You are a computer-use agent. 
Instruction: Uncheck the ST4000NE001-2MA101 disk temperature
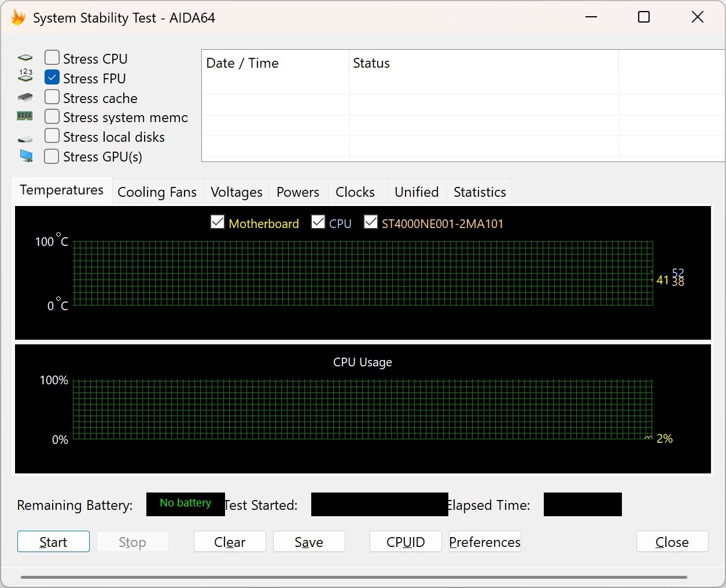[371, 222]
